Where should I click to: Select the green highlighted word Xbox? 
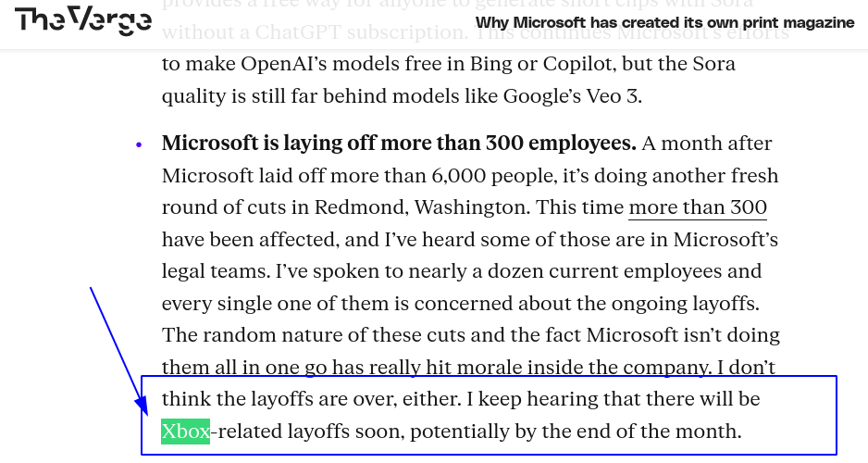click(185, 432)
